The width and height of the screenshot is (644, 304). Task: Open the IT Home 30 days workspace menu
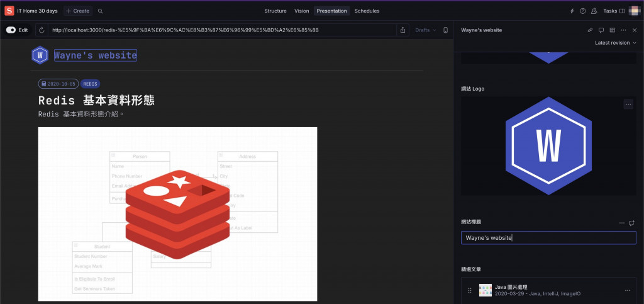pos(37,11)
